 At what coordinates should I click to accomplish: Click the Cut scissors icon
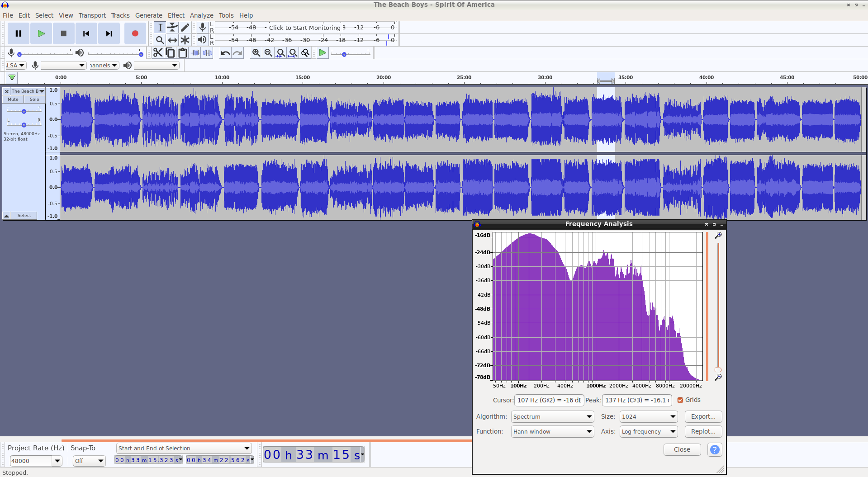tap(158, 53)
